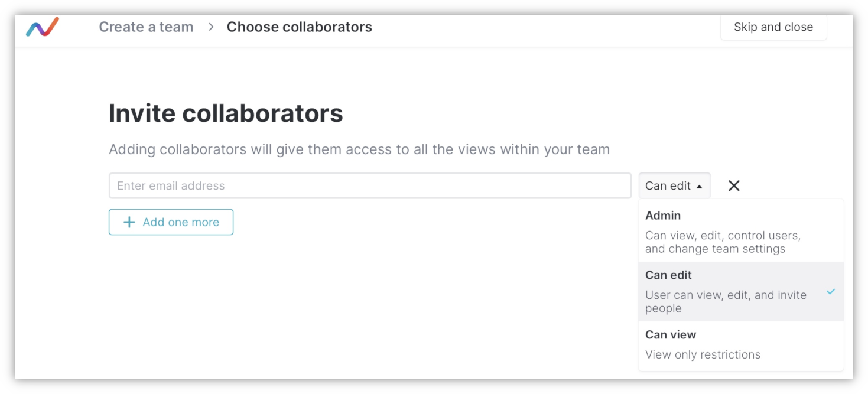Collapse the Can edit permission dropdown
Image resolution: width=868 pixels, height=394 pixels.
pyautogui.click(x=674, y=185)
